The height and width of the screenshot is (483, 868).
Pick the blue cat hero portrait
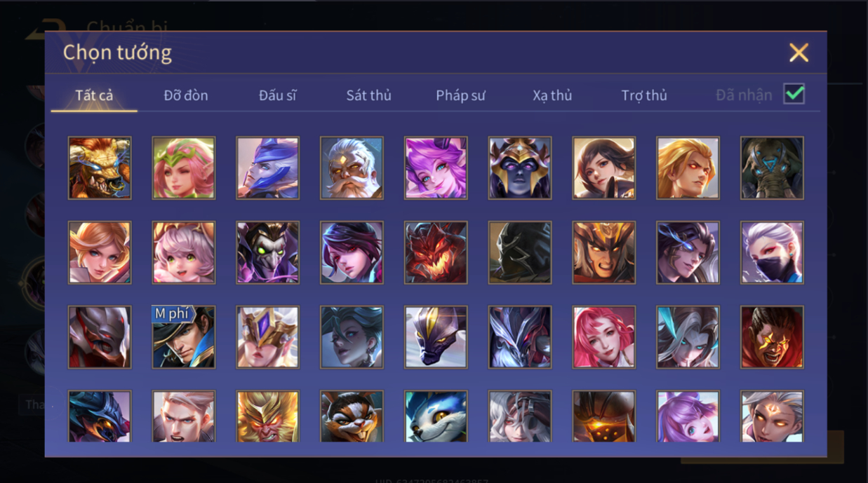(436, 416)
